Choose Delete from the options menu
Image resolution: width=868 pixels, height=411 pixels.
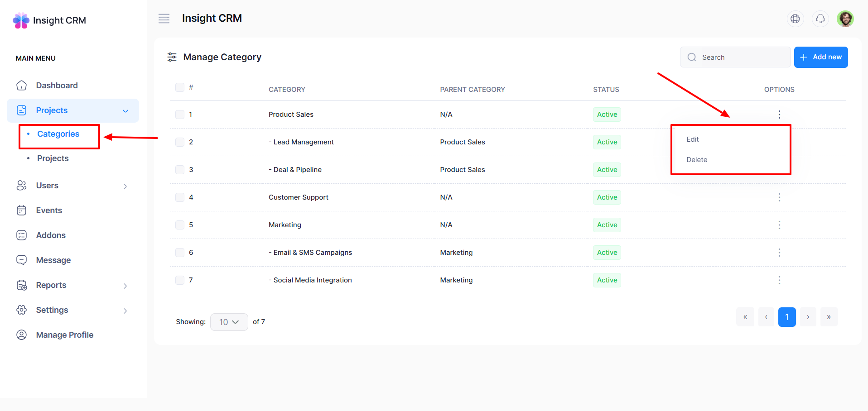[697, 160]
